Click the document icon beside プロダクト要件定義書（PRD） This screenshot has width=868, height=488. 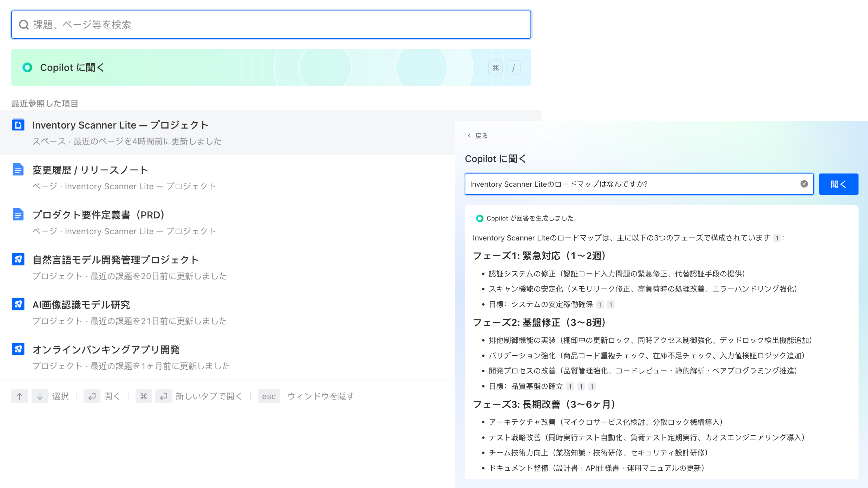(18, 215)
